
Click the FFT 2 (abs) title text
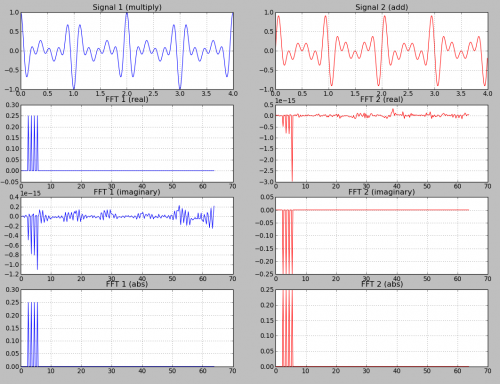click(382, 284)
